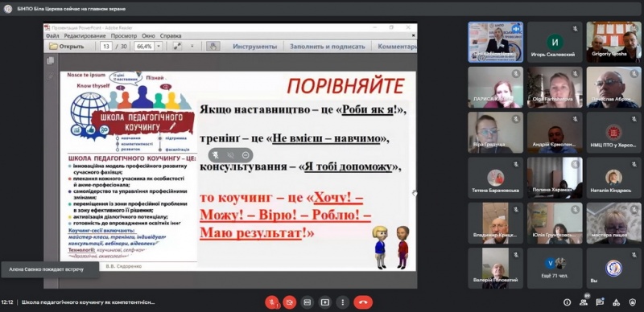Open the three-dot more options menu
Image resolution: width=644 pixels, height=312 pixels.
343,302
